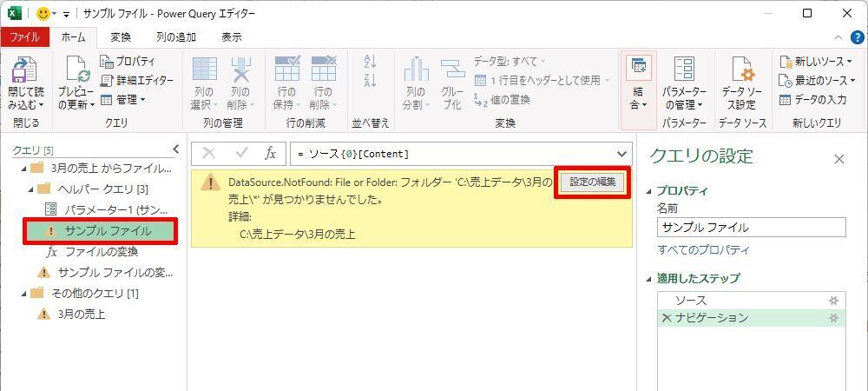Viewport: 868px width, 391px height.
Task: Click Use First Row as Headers (1行目をヘッダーとして使用)
Action: 542,80
